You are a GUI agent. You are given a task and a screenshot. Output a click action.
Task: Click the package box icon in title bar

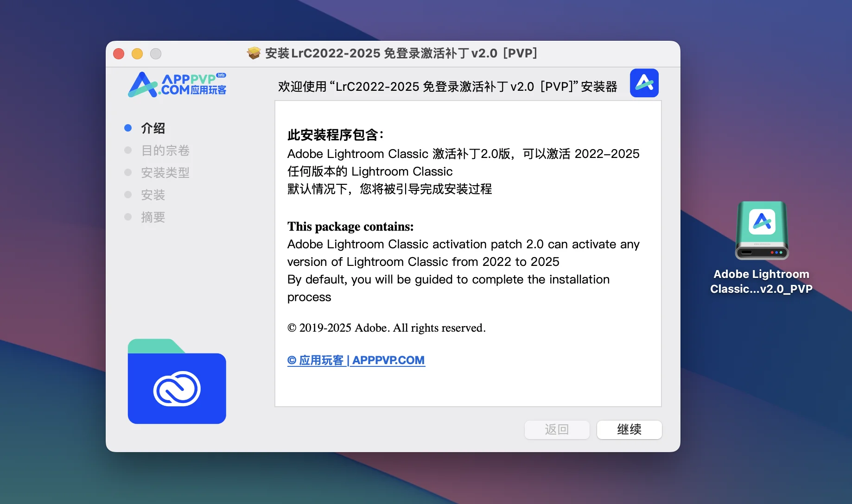[x=254, y=53]
